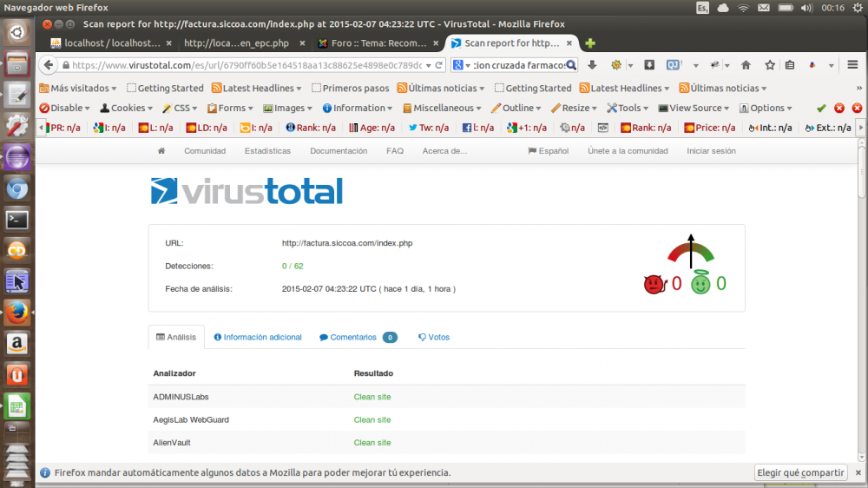Expand the Miscellaneous dropdown

[443, 108]
